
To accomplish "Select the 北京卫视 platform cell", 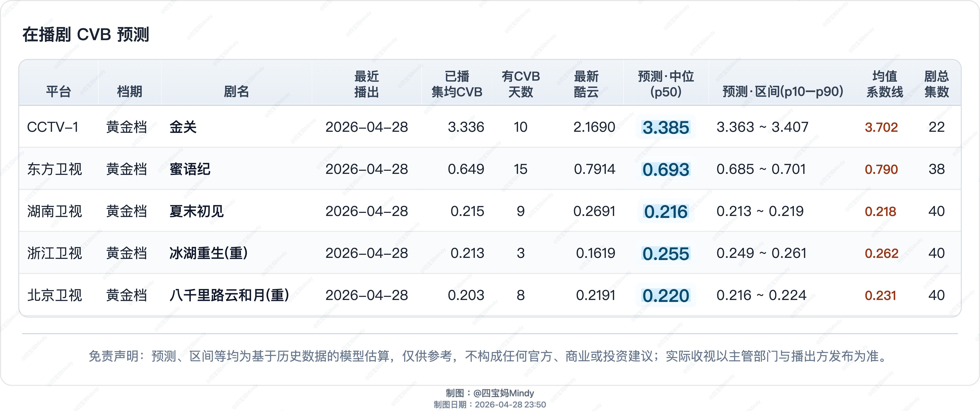I will click(54, 295).
